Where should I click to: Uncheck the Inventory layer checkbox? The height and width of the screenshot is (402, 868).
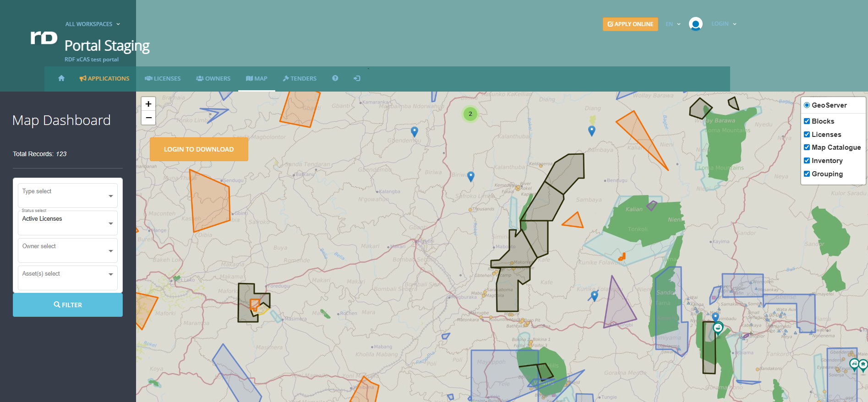pos(807,161)
